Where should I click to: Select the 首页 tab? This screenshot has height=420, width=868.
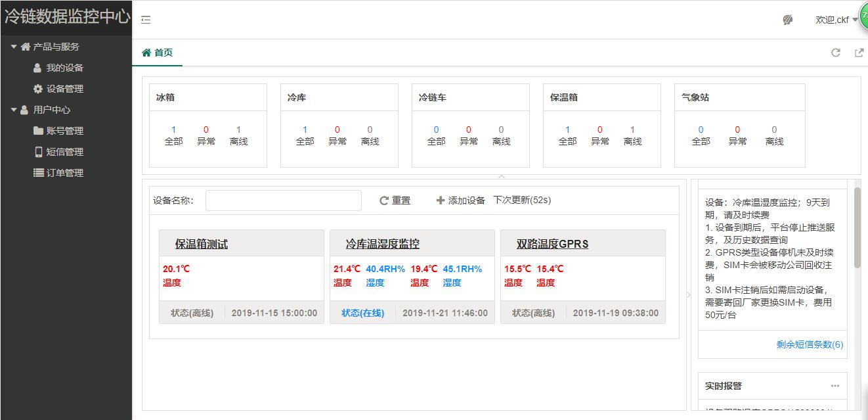click(x=158, y=53)
